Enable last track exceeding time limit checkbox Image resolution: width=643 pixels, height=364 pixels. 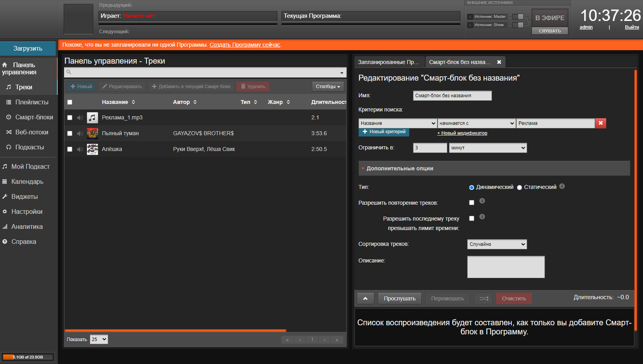click(x=472, y=218)
